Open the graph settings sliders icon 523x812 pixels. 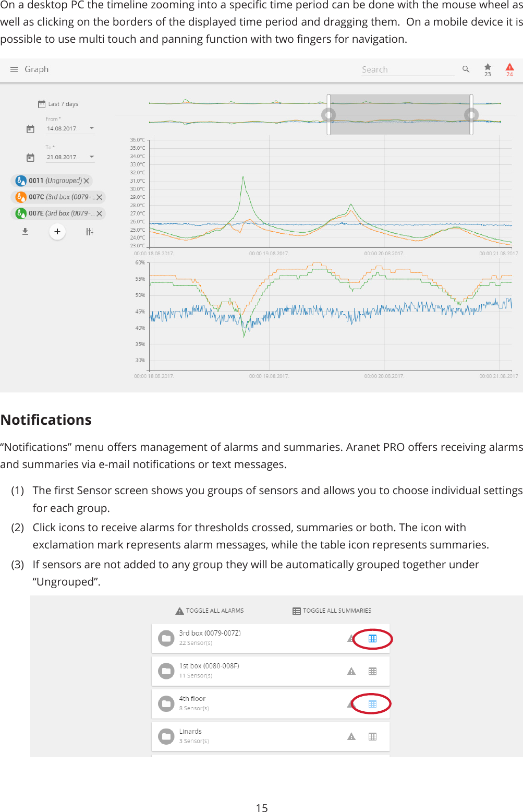click(x=90, y=232)
